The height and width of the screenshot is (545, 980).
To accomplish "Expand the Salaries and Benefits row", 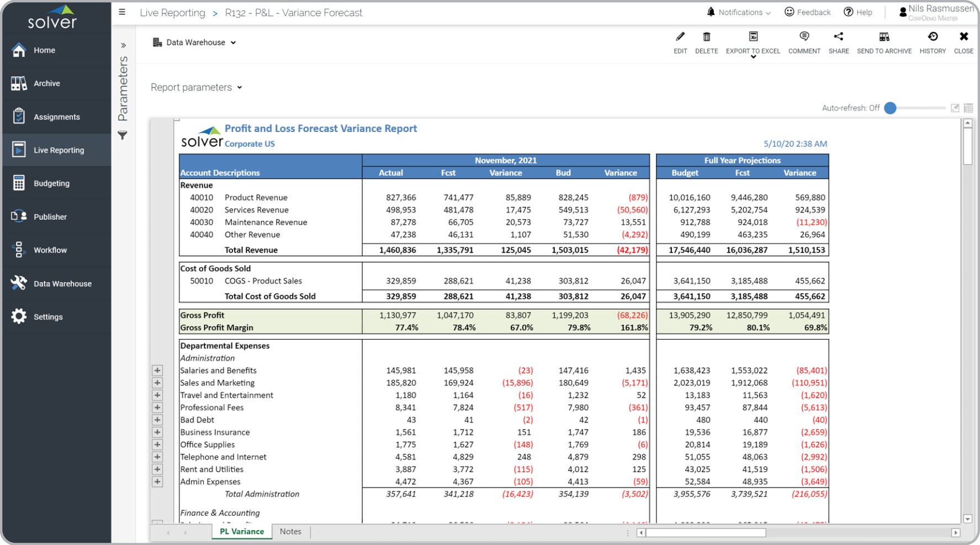I will click(157, 371).
